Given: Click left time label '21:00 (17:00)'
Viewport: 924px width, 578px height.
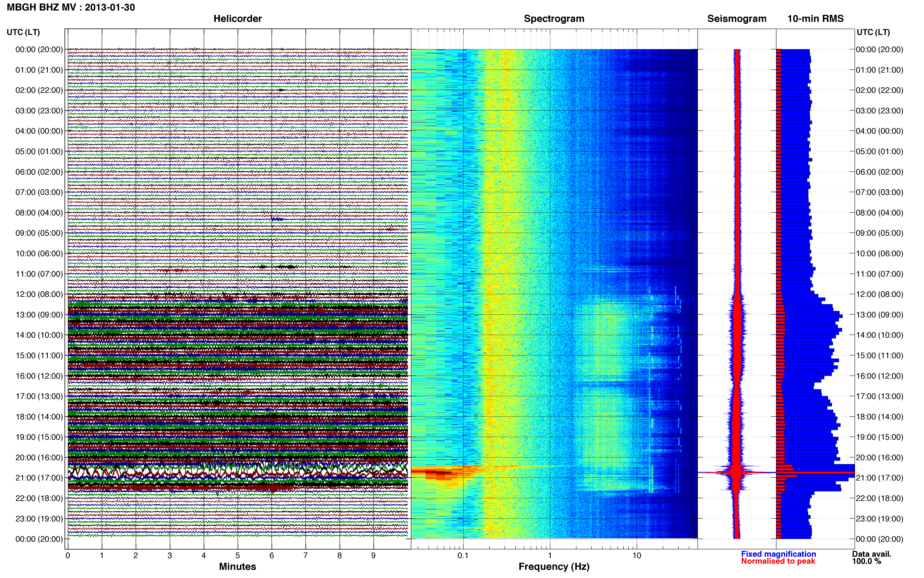Looking at the screenshot, I should point(39,478).
